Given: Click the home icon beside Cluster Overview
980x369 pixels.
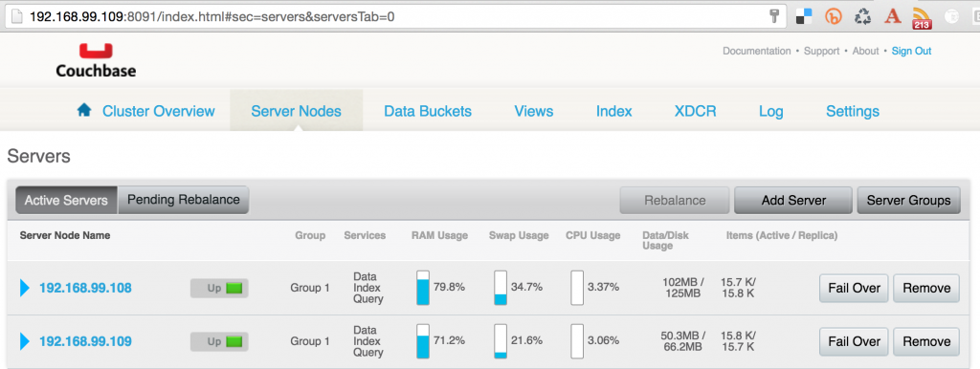Looking at the screenshot, I should 84,111.
